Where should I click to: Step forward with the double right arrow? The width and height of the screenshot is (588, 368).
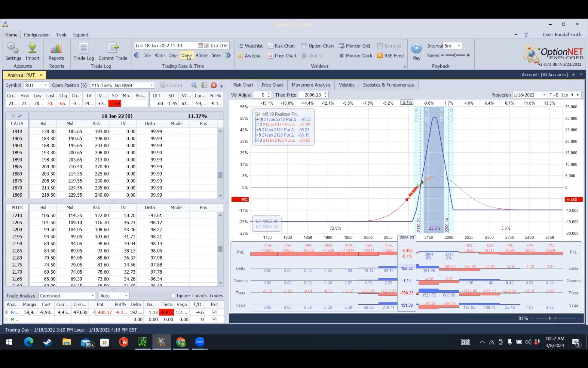coord(228,55)
